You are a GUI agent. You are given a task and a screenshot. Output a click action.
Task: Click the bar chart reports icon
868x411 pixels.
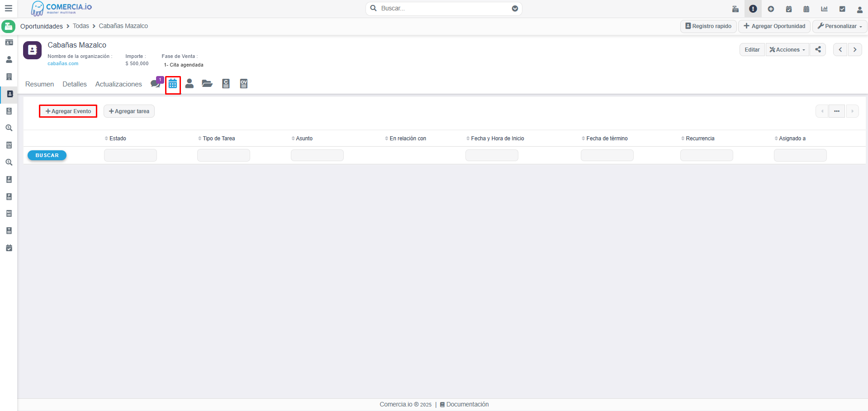coord(824,9)
